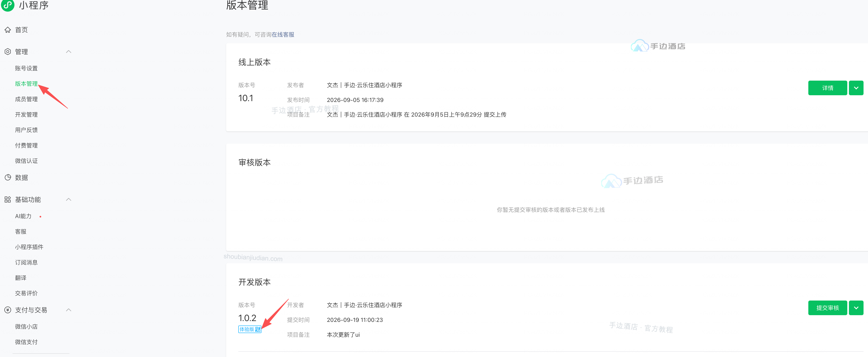This screenshot has height=357, width=868.
Task: Collapse the 基础功能 section chevron
Action: coord(69,200)
